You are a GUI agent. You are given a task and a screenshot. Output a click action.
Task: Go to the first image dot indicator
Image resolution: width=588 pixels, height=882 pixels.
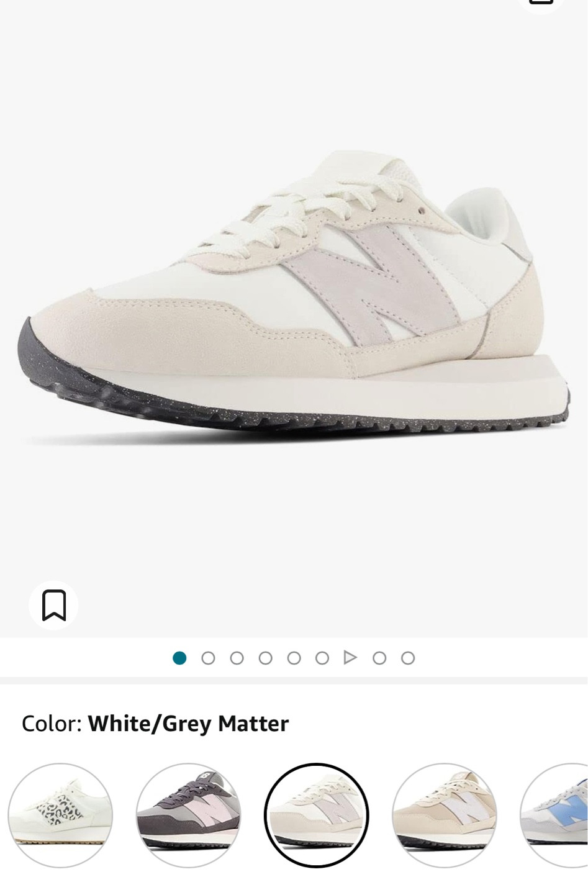(x=179, y=658)
